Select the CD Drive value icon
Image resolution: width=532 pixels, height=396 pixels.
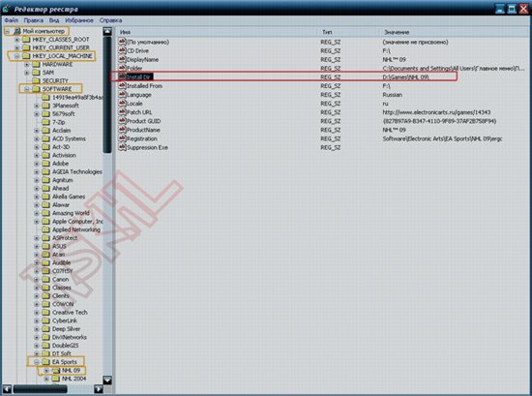click(x=122, y=50)
